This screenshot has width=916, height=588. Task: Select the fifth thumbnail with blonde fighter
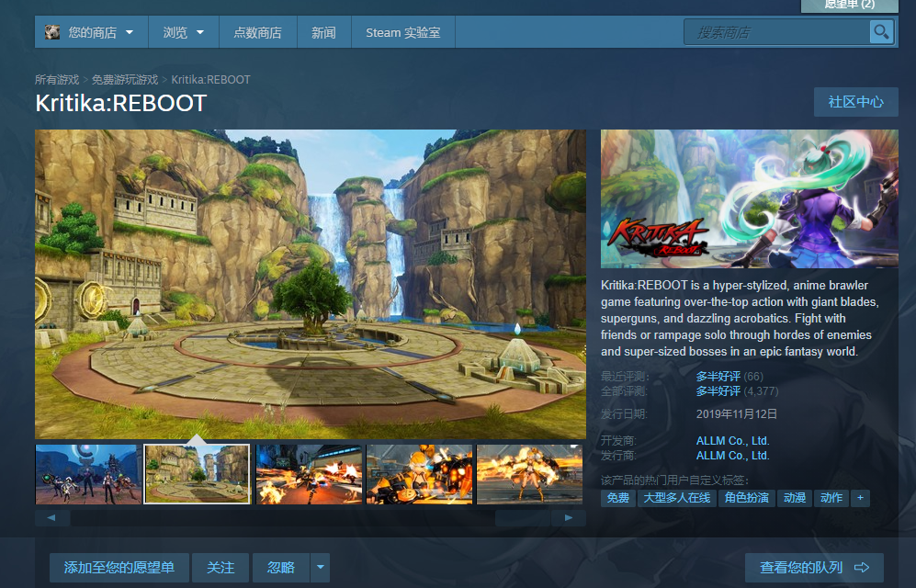click(529, 473)
